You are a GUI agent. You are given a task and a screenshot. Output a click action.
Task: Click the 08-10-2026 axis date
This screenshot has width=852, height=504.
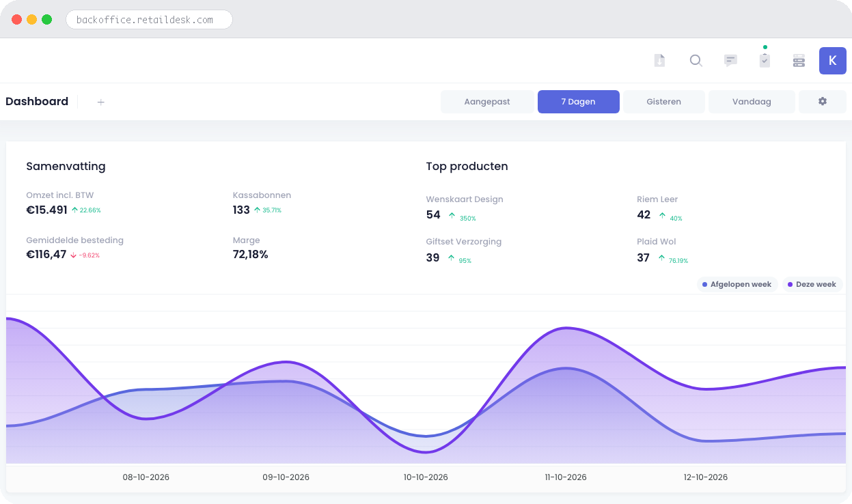[x=146, y=477]
